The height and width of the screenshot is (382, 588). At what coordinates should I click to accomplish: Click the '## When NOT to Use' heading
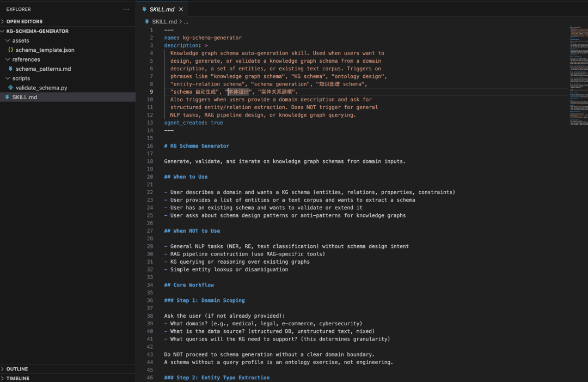click(192, 231)
